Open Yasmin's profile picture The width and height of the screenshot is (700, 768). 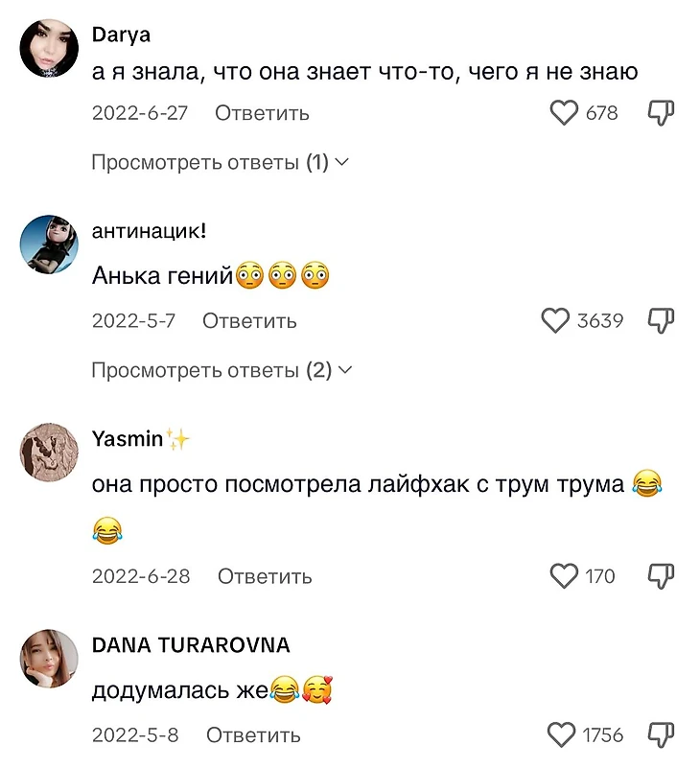click(x=49, y=453)
